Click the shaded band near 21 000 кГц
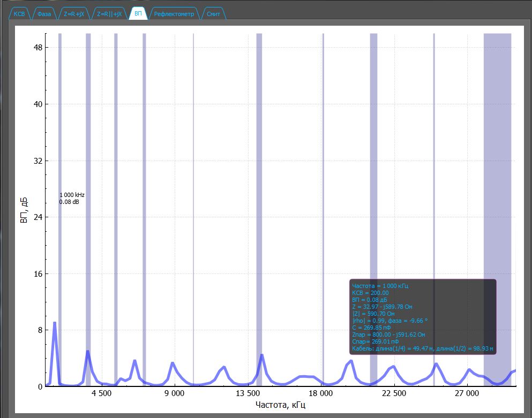Screen dimensions: 532x418 click(373, 161)
